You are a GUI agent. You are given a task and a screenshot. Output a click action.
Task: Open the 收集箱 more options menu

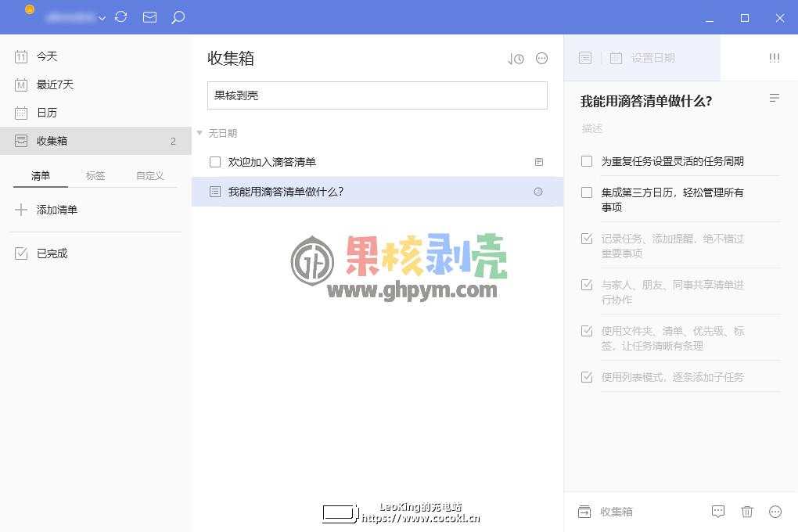coord(541,59)
